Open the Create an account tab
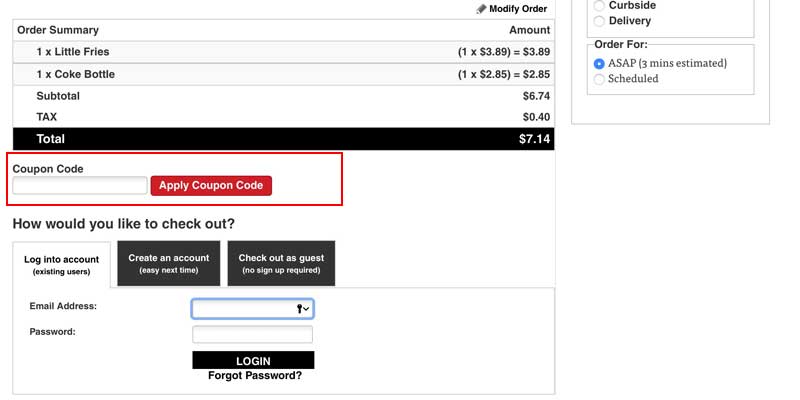The height and width of the screenshot is (400, 800). tap(169, 264)
